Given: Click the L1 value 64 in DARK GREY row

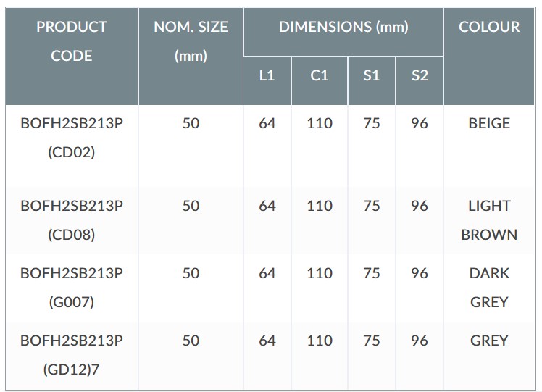Looking at the screenshot, I should point(267,273).
